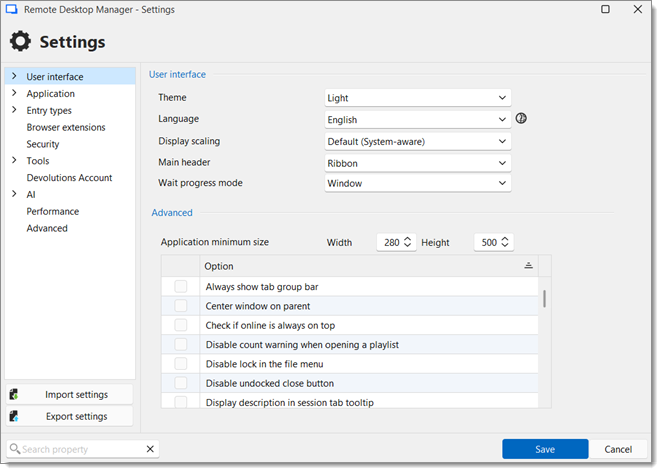Image resolution: width=662 pixels, height=474 pixels.
Task: Expand the User interface tree node
Action: pyautogui.click(x=14, y=76)
